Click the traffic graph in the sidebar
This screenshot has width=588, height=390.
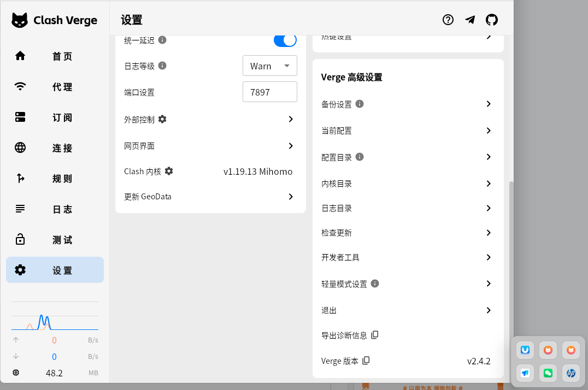coord(55,316)
